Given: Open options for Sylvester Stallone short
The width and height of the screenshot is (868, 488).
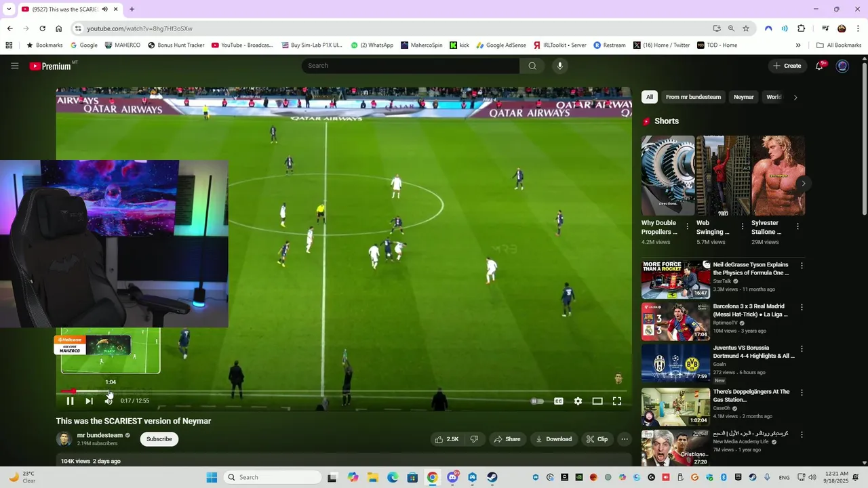Looking at the screenshot, I should (797, 226).
